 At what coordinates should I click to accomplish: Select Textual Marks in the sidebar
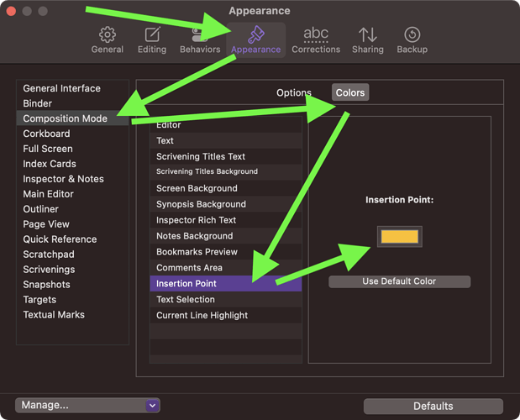[x=72, y=315]
